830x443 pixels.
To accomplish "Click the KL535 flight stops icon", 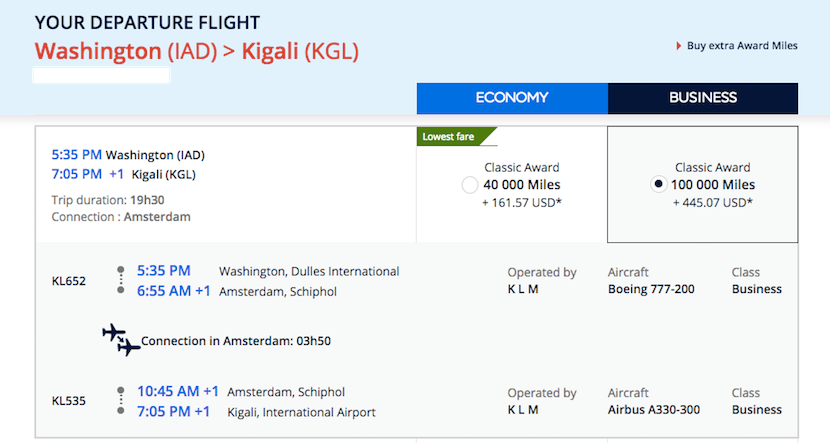I will click(x=121, y=400).
